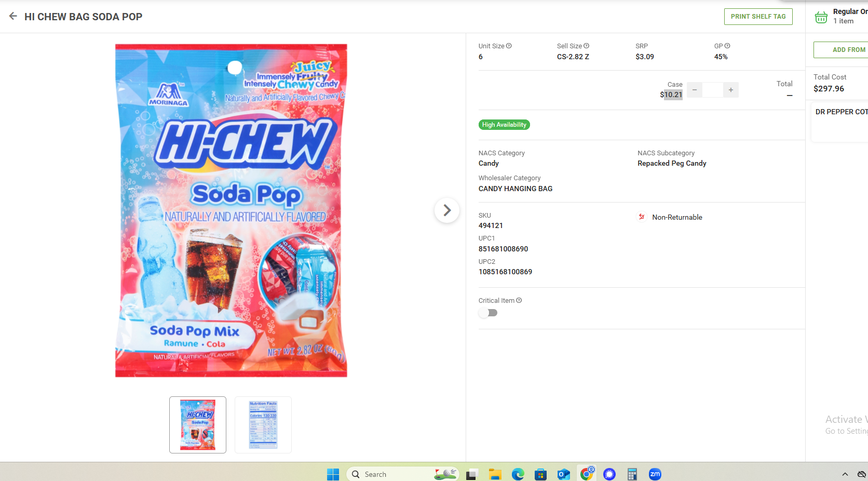
Task: Decrease case quantity with minus button
Action: point(695,90)
